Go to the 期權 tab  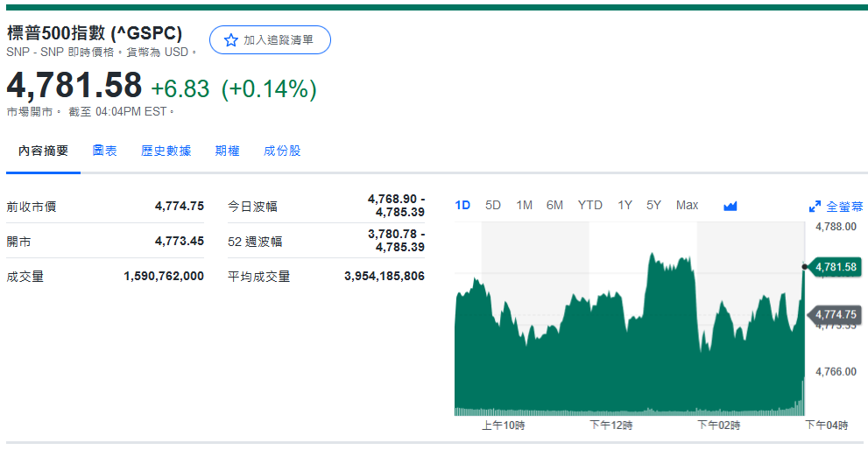pyautogui.click(x=228, y=151)
